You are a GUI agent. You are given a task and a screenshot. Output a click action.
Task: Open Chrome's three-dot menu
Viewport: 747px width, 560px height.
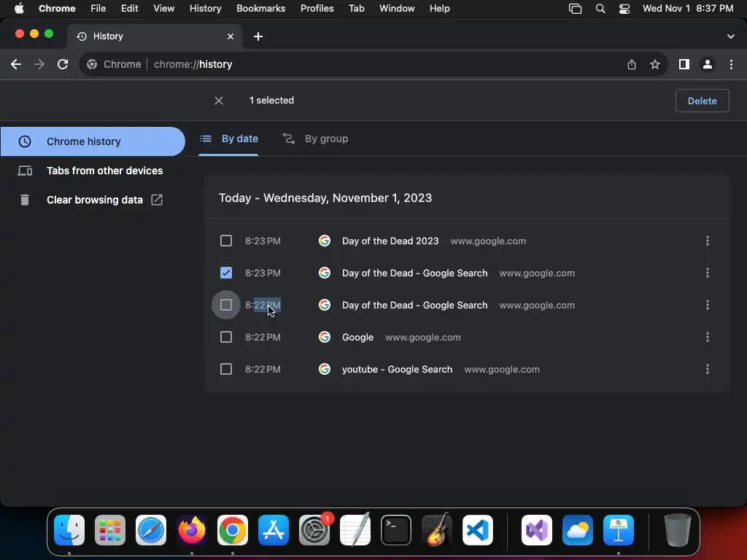click(x=731, y=64)
